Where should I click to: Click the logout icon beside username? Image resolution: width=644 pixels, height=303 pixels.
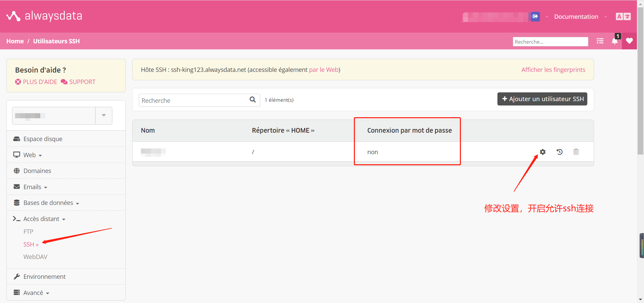pos(535,16)
